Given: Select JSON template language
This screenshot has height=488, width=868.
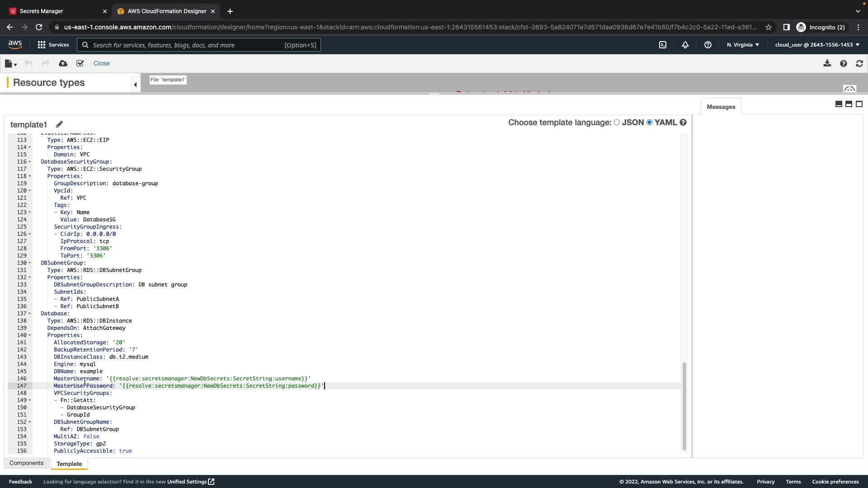Looking at the screenshot, I should coord(617,122).
